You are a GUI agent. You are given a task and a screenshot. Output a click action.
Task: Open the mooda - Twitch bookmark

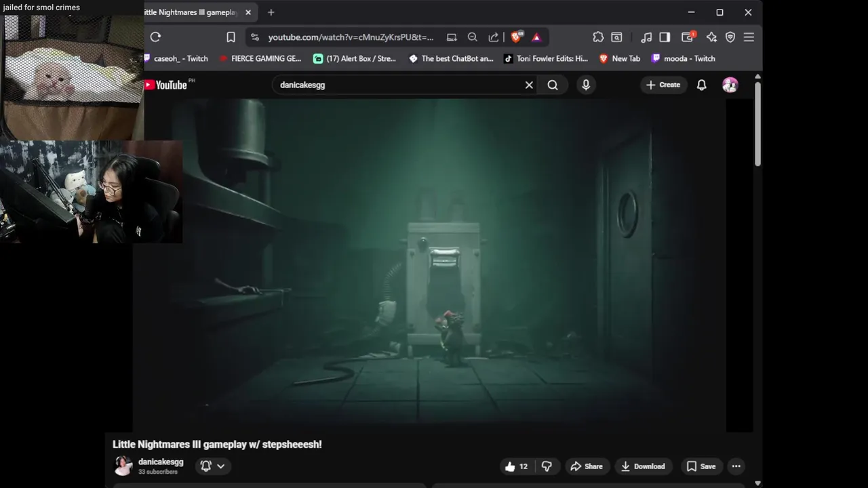tap(684, 58)
